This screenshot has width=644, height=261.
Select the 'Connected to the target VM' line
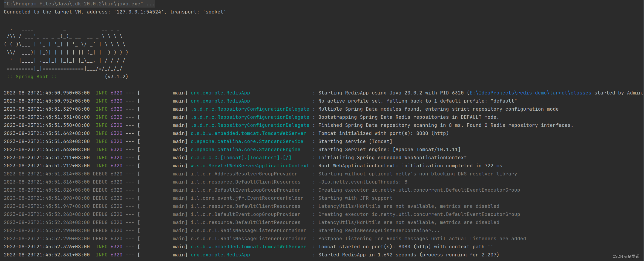[115, 12]
